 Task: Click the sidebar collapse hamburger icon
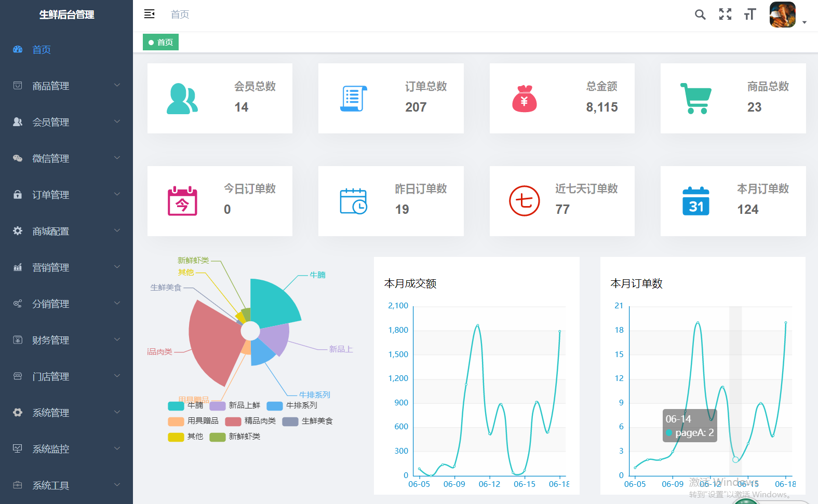(150, 14)
